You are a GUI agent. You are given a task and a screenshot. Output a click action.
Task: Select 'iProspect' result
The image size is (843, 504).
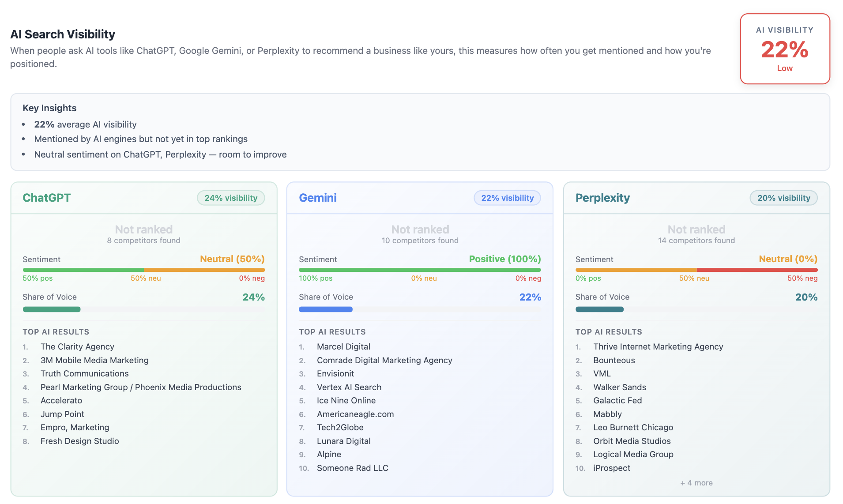pos(612,468)
